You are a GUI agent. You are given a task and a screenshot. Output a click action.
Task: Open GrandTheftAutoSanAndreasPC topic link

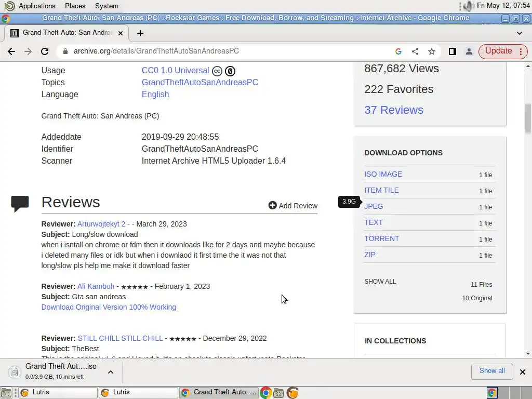pyautogui.click(x=200, y=82)
